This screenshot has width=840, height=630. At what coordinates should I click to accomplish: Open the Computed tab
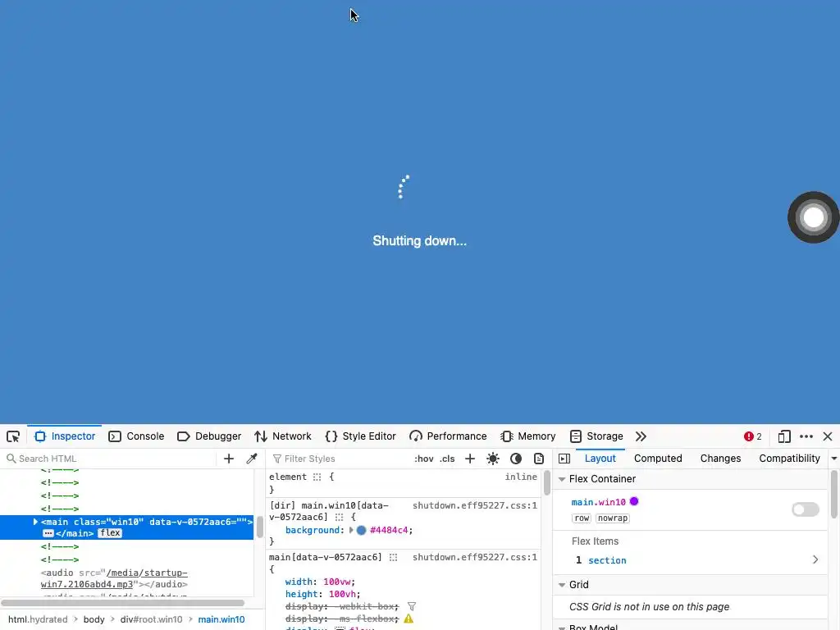pyautogui.click(x=658, y=459)
